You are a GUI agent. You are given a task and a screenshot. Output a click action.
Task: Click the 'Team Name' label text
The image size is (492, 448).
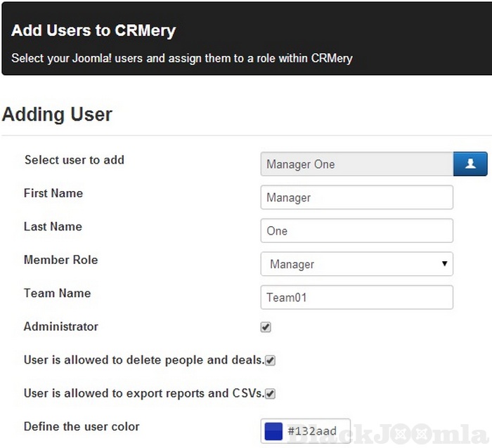(x=57, y=294)
